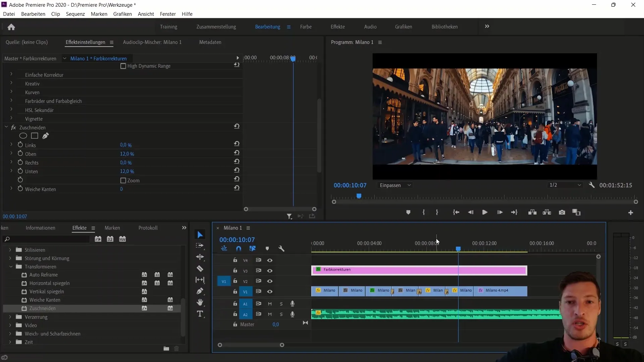Select the Track Select Forward tool

pyautogui.click(x=200, y=246)
